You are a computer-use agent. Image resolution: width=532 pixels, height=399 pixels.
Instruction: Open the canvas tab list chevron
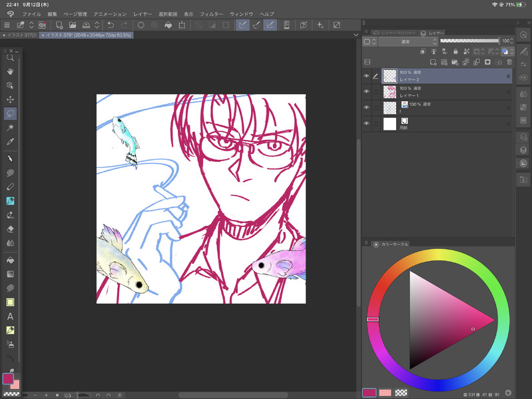pyautogui.click(x=356, y=35)
